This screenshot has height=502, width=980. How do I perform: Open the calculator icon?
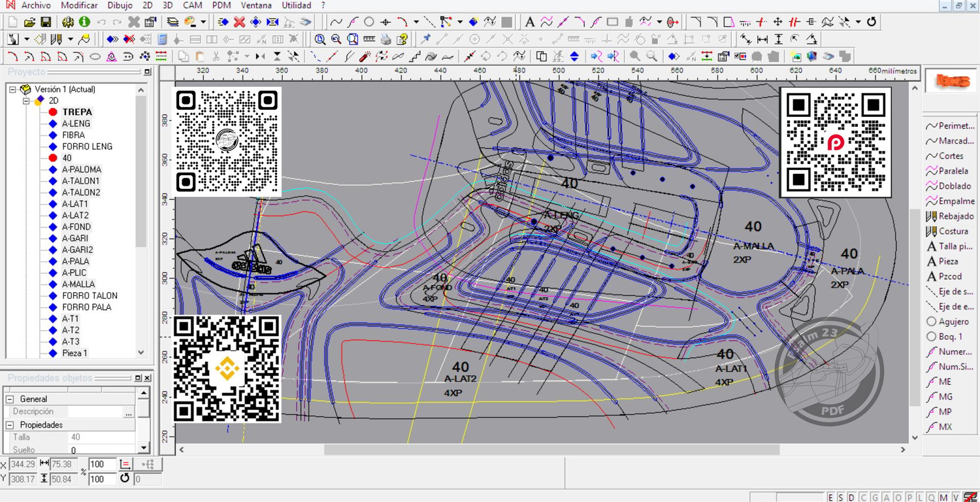tap(162, 39)
